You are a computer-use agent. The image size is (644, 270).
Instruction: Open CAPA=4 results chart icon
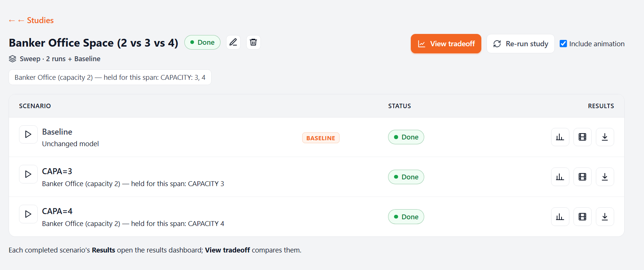[560, 217]
